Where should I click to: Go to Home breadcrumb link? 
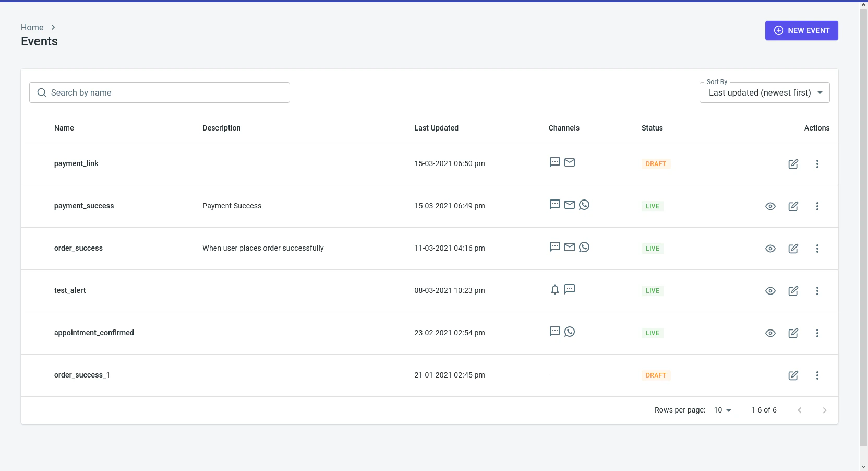click(x=32, y=27)
